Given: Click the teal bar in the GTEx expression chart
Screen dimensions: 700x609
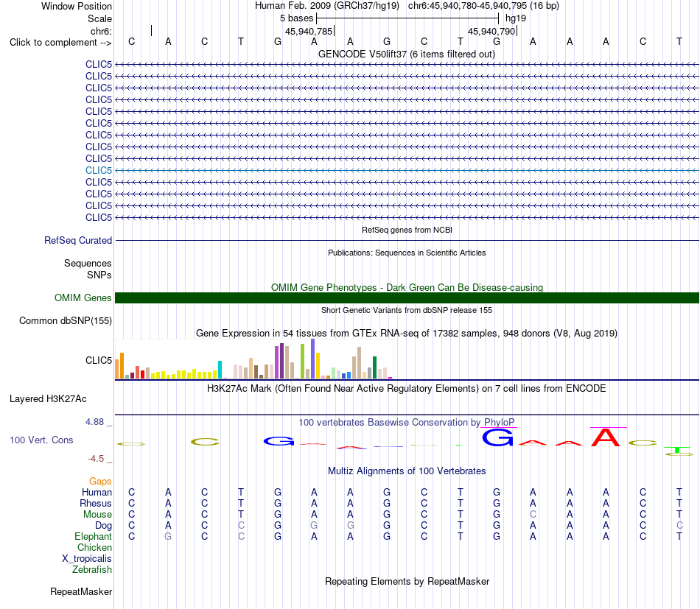Looking at the screenshot, I should tap(220, 370).
